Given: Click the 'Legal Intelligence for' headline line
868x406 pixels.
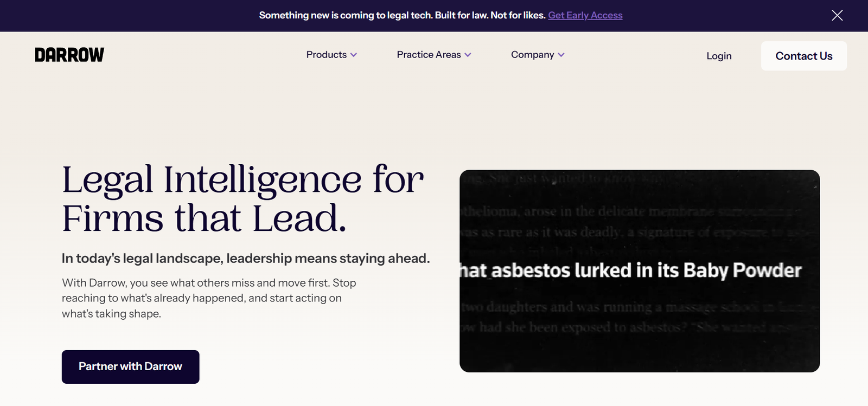Looking at the screenshot, I should (242, 179).
